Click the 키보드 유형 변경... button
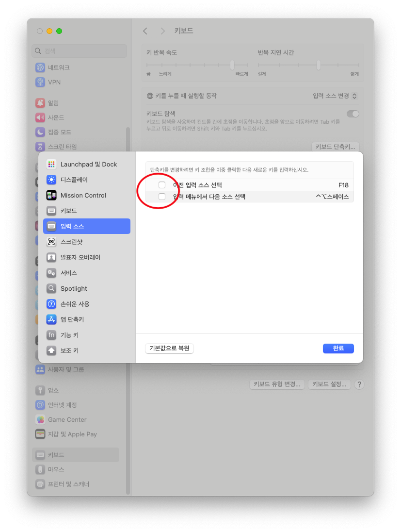 tap(277, 384)
